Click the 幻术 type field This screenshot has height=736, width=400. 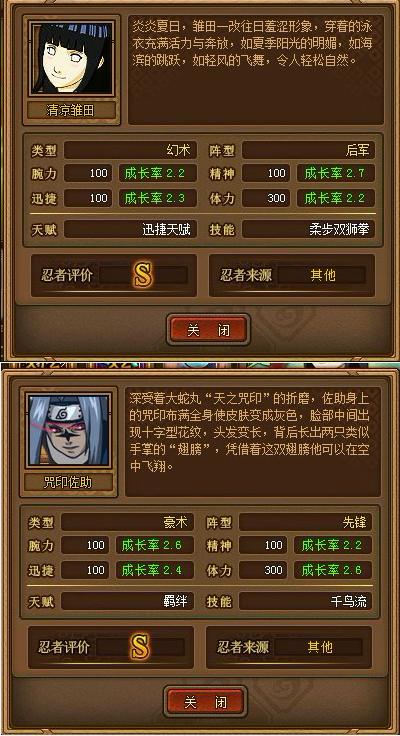click(x=131, y=151)
